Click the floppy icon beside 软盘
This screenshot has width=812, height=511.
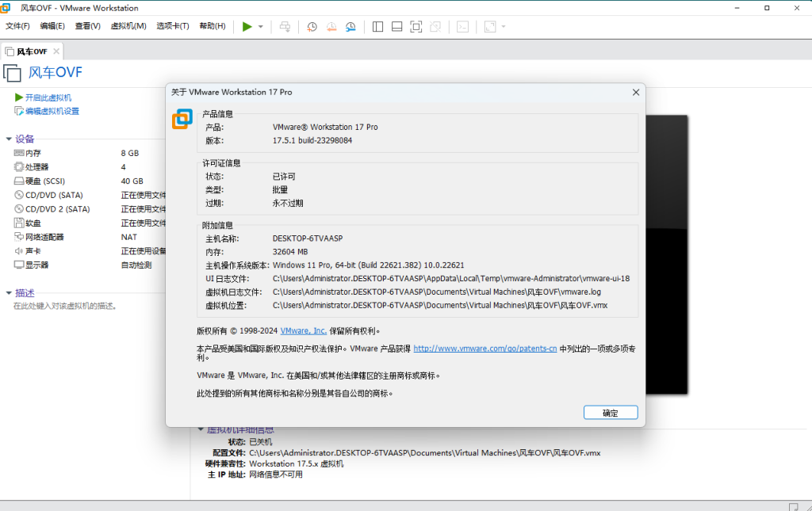tap(19, 223)
